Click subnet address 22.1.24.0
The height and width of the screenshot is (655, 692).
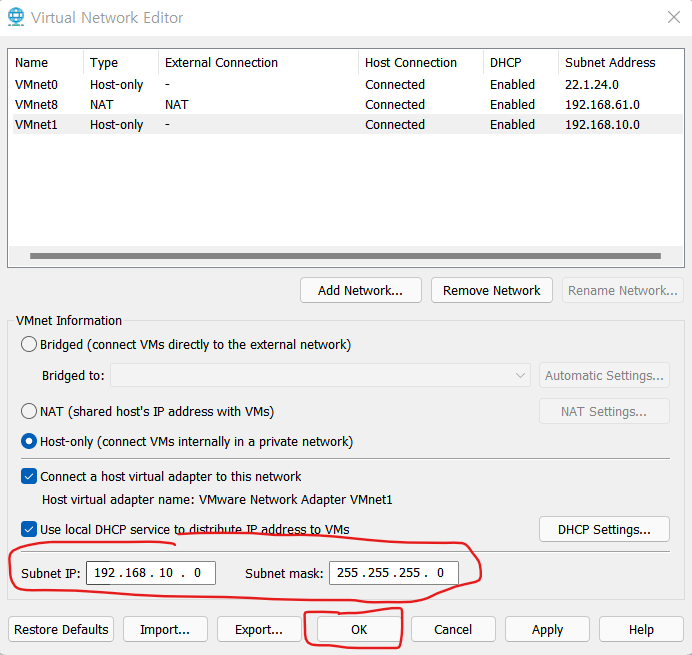[592, 84]
